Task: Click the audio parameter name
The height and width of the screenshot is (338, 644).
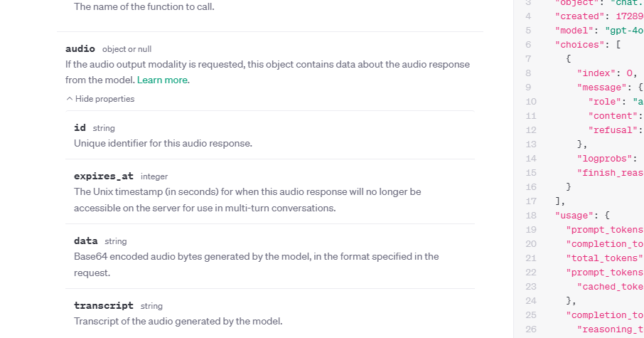Action: pos(80,49)
